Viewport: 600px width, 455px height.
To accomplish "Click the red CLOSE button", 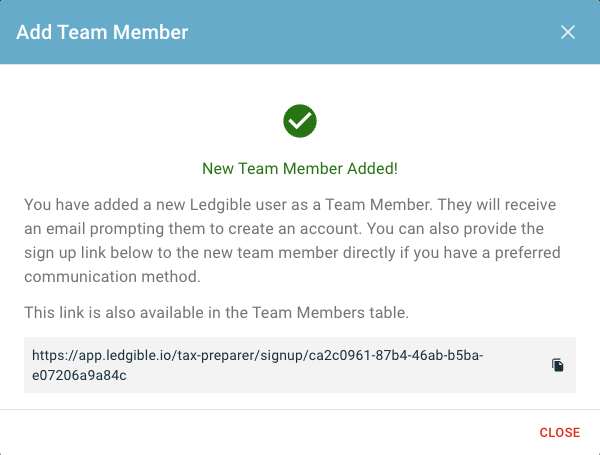I will pyautogui.click(x=559, y=432).
